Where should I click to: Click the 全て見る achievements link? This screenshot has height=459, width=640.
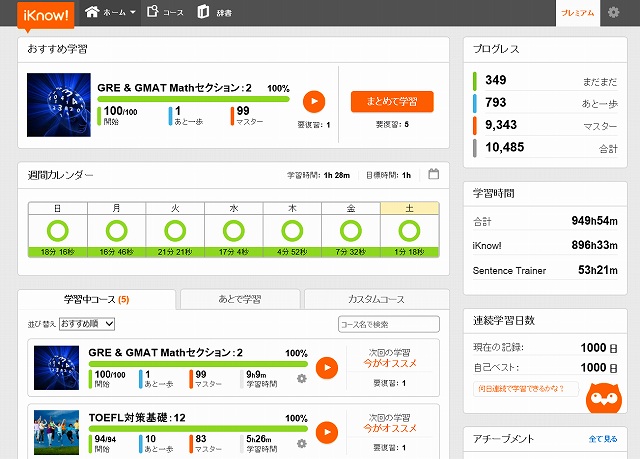point(603,439)
